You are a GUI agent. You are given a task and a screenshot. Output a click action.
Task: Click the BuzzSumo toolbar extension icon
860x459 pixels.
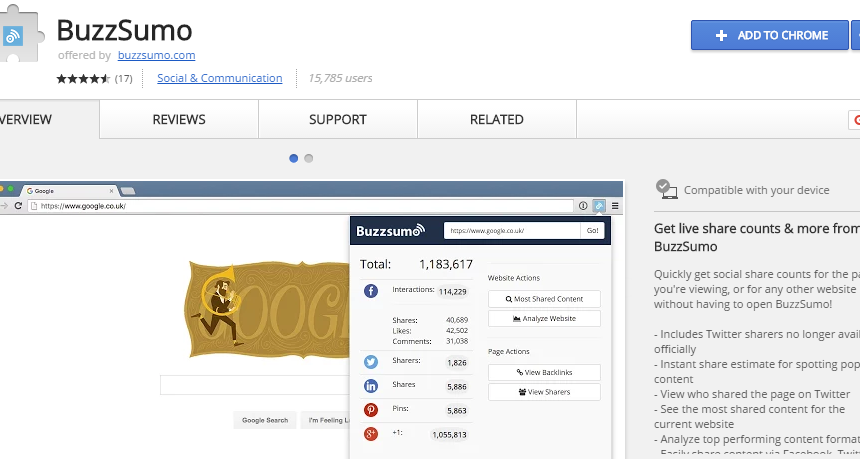coord(599,206)
